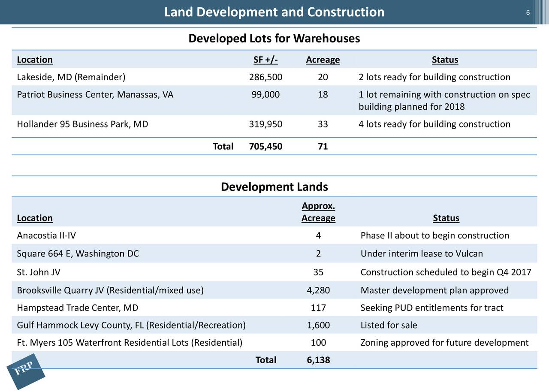
Task: Click the acreage value 117
Action: (x=318, y=308)
